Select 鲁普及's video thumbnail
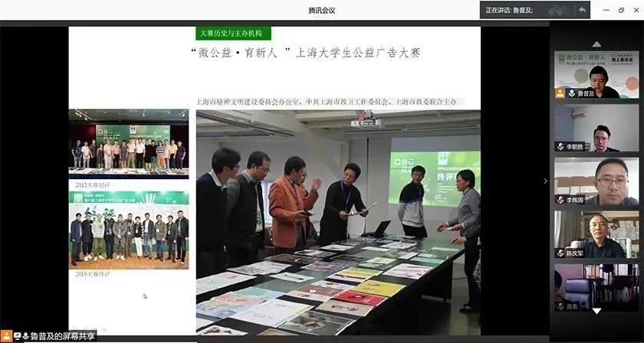The height and width of the screenshot is (343, 644). [596, 75]
